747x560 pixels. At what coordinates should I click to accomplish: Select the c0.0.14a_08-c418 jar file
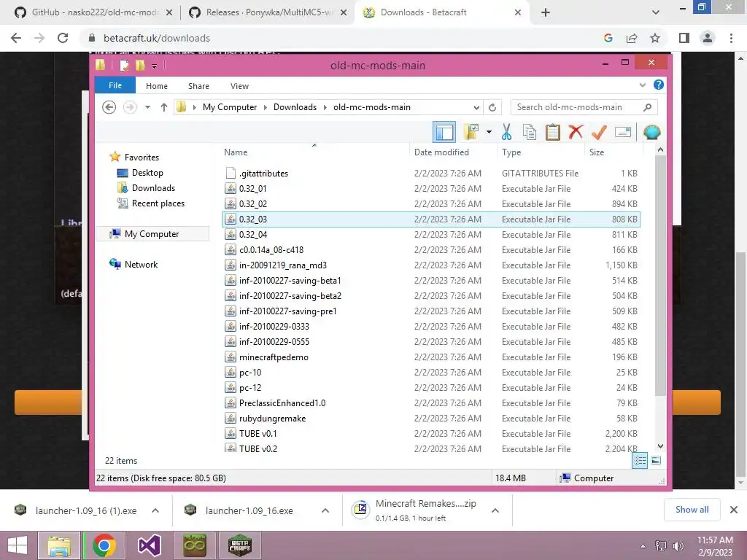point(431,249)
